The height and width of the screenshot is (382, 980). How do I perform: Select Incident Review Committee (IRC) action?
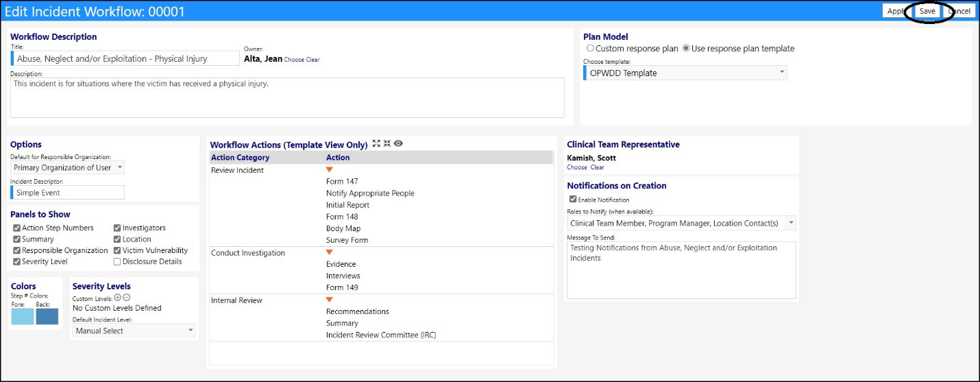[x=381, y=335]
